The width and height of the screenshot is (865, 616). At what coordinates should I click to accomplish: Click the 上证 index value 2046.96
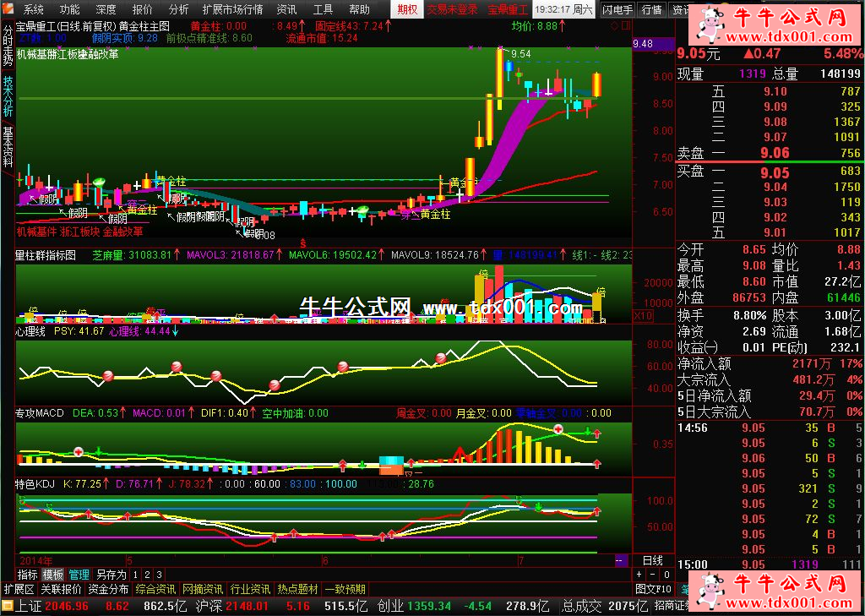pyautogui.click(x=68, y=606)
